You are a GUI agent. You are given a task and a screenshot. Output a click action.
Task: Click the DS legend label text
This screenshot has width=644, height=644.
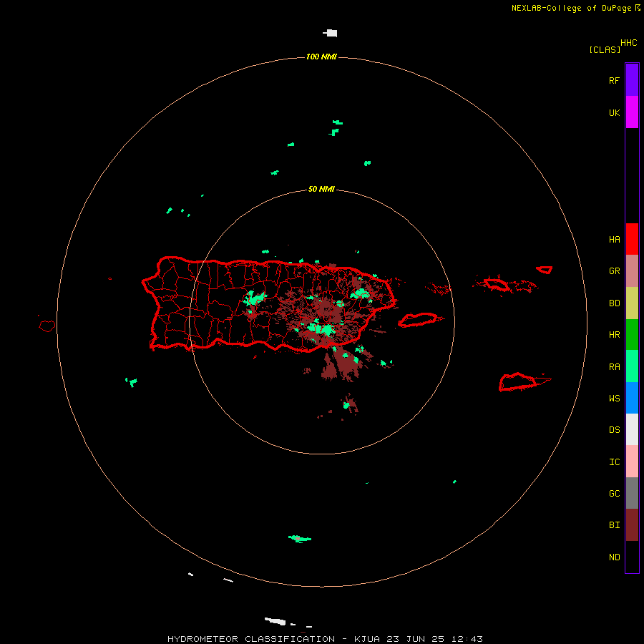coord(614,430)
